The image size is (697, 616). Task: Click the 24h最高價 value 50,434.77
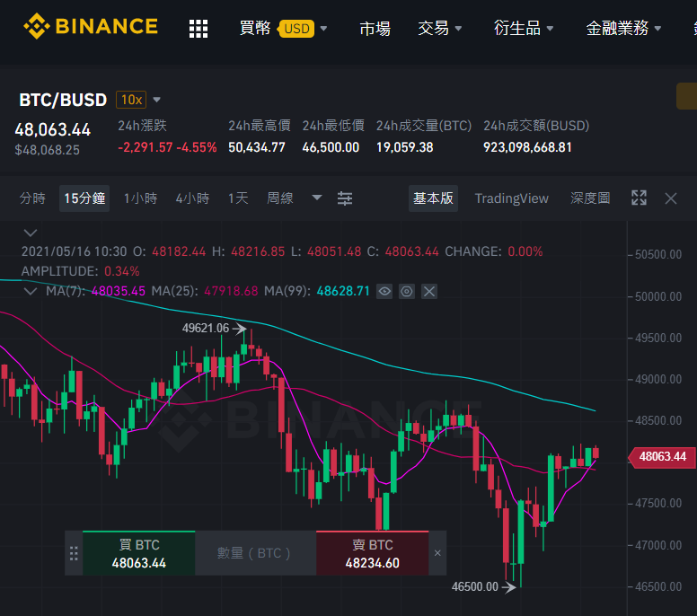pos(257,147)
